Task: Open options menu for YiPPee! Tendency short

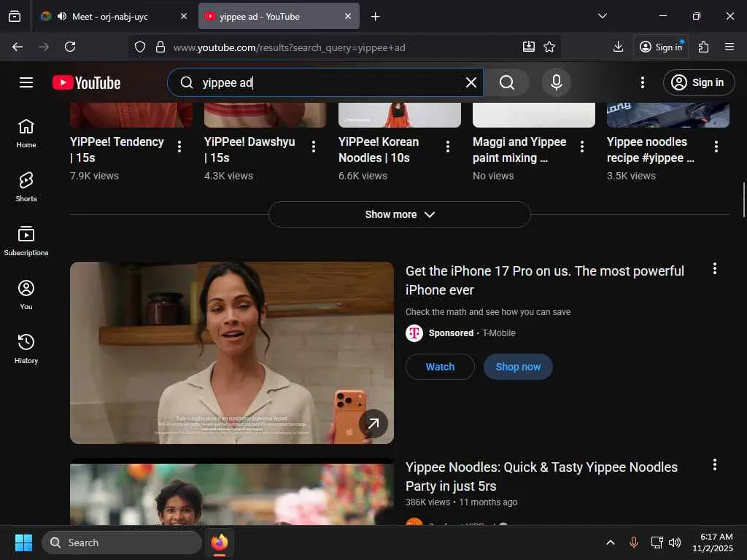Action: point(179,146)
